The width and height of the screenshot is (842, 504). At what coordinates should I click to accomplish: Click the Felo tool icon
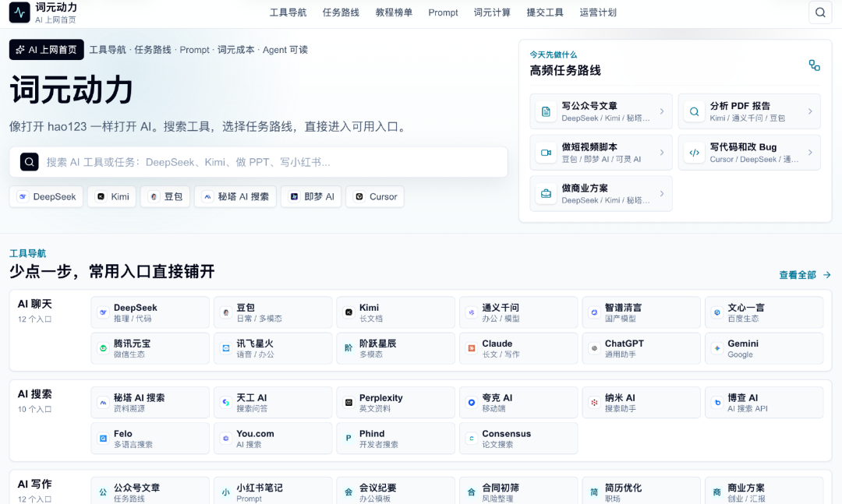[x=103, y=438]
